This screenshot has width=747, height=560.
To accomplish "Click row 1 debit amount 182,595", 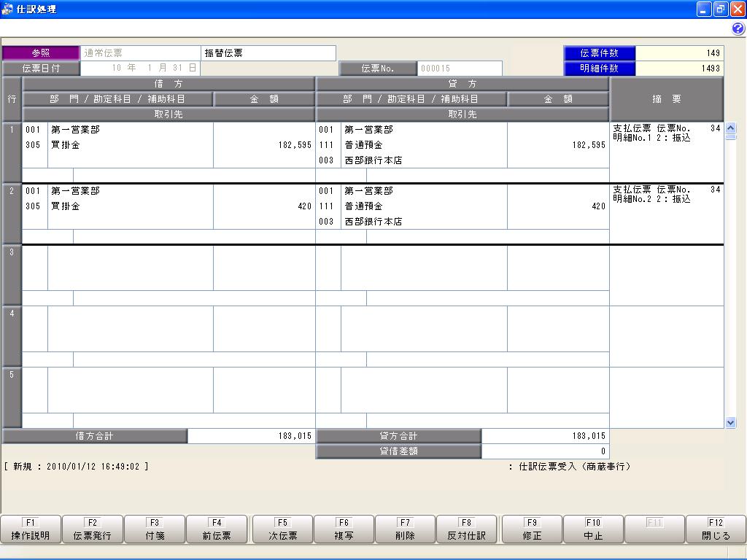I will tap(295, 145).
